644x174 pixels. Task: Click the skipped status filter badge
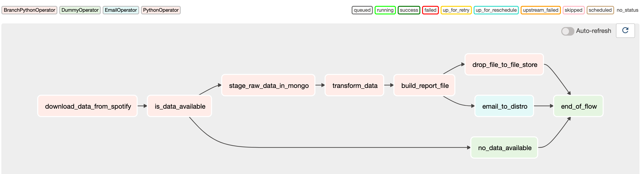click(573, 10)
